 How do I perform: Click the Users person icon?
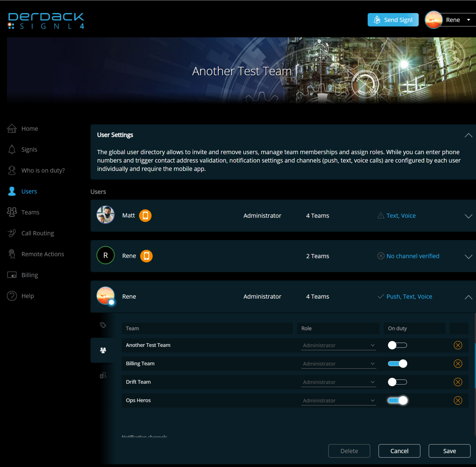[x=12, y=191]
